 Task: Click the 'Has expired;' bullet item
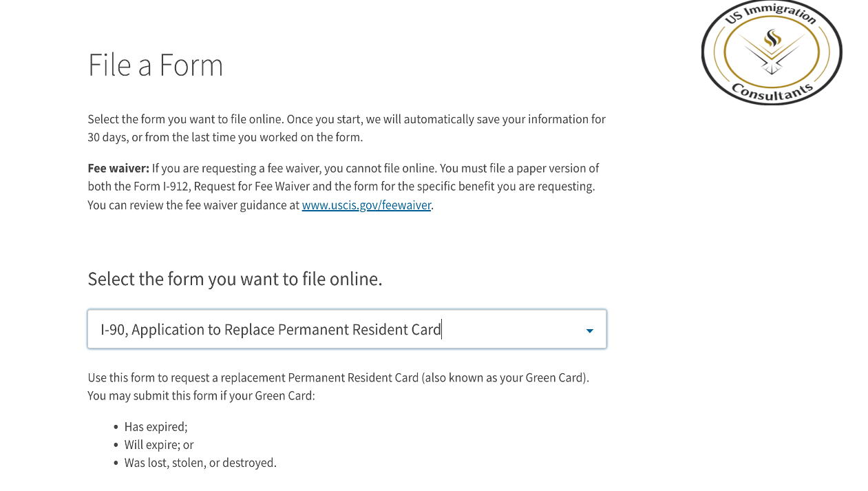(156, 427)
